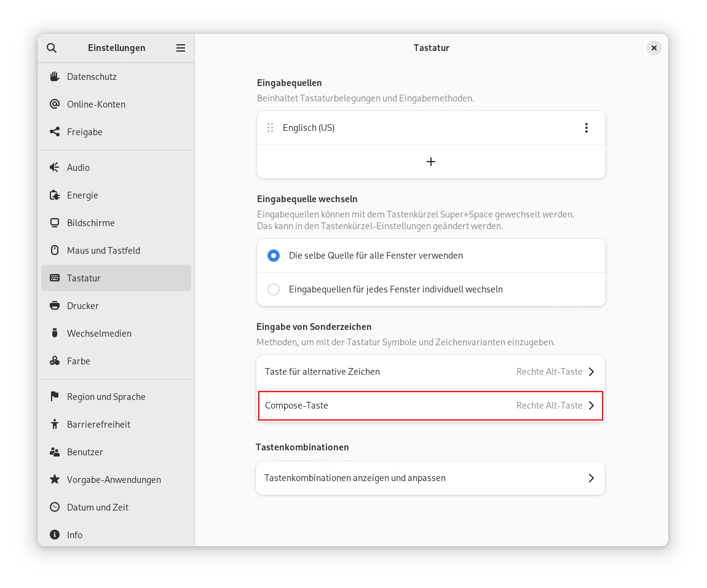Open Farbe settings

pos(116,361)
